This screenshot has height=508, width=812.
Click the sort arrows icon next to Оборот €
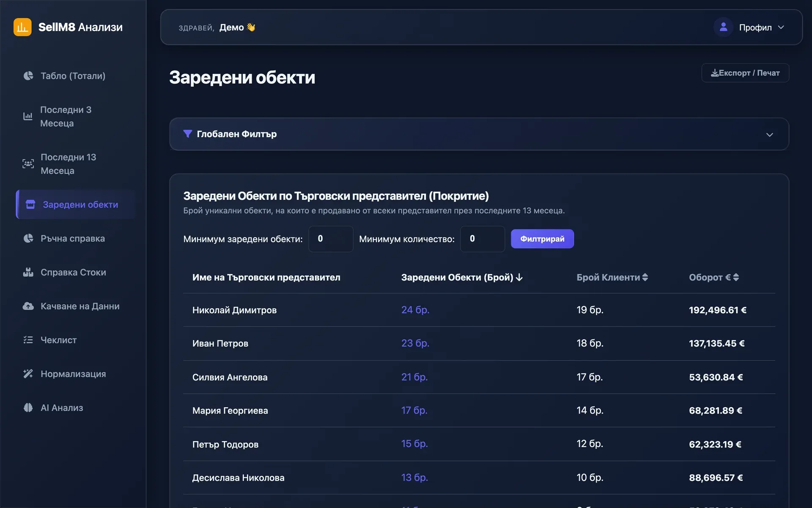[x=736, y=277]
